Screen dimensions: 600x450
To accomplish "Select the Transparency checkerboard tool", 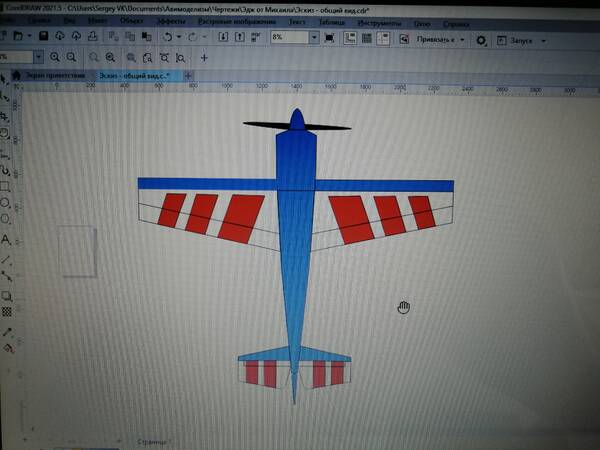I will click(x=7, y=312).
